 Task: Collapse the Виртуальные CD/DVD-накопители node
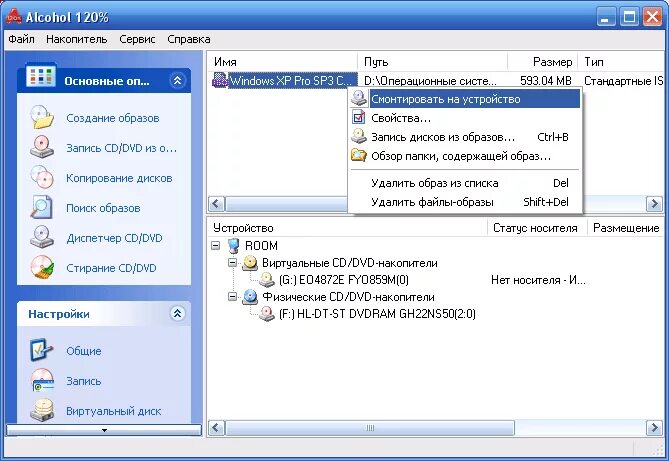tap(232, 262)
